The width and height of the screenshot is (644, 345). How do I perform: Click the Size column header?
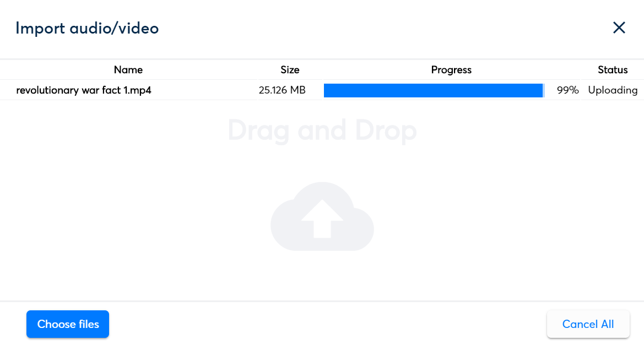(290, 70)
